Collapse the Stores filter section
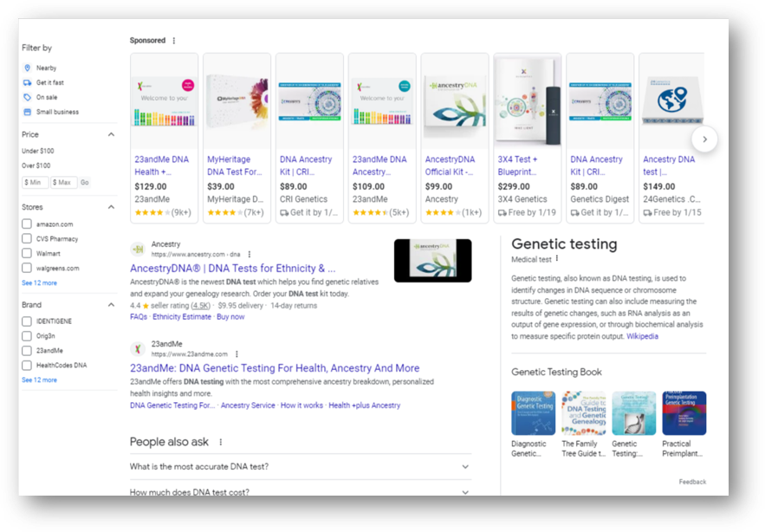 click(111, 207)
